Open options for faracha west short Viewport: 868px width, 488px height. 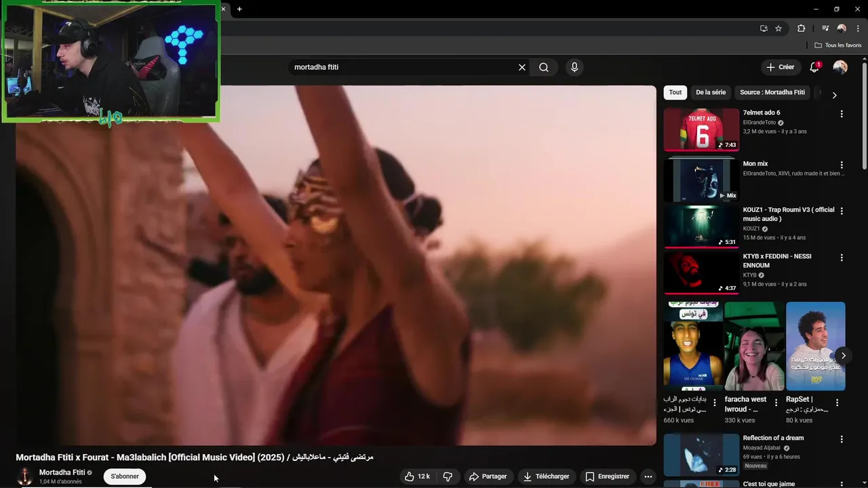(x=776, y=403)
